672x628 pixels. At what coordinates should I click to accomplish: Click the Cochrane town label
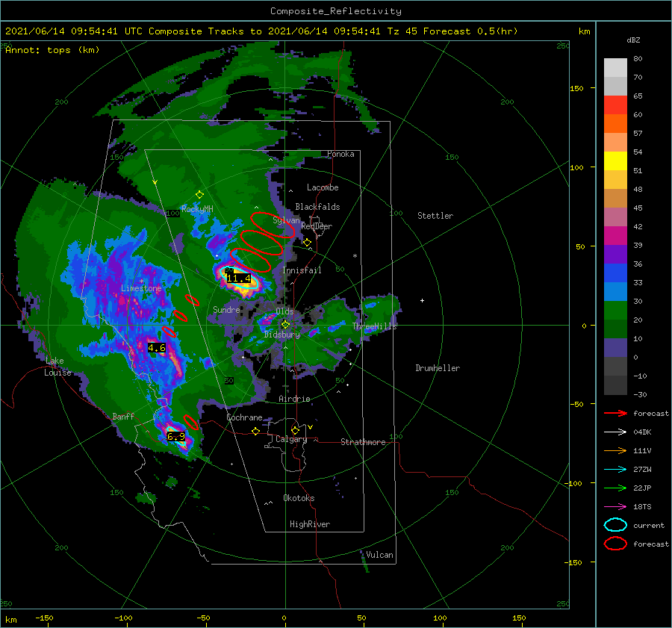244,417
